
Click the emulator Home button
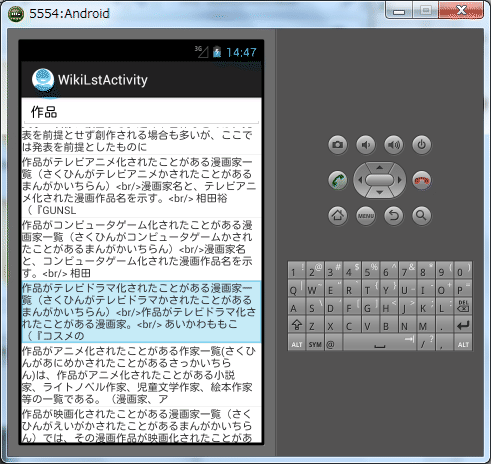tap(337, 216)
